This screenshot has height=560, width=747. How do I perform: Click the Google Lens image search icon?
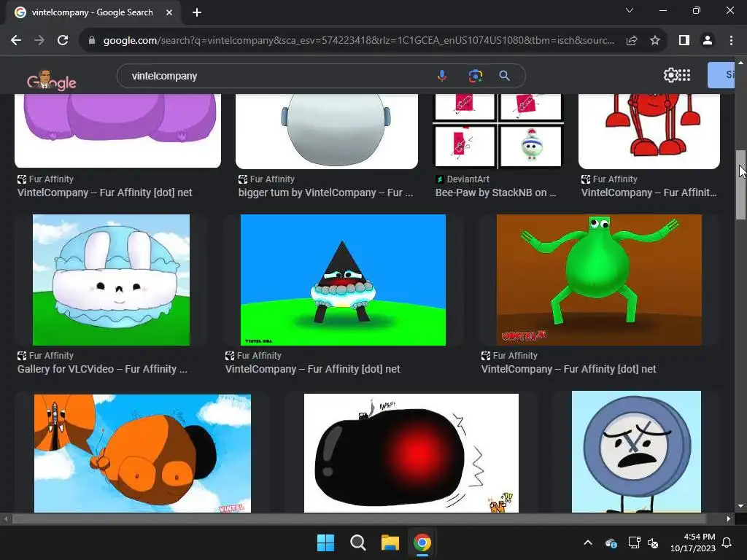[x=475, y=76]
